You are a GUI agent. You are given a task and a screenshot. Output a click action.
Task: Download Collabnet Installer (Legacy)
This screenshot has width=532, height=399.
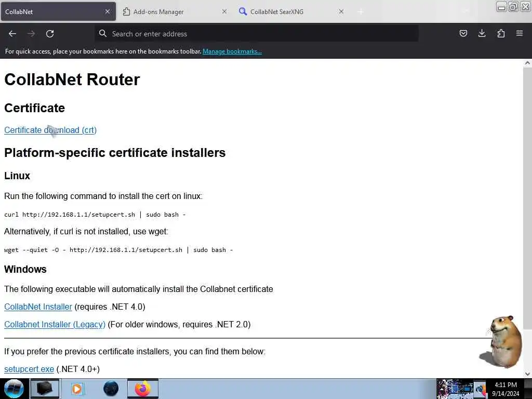(55, 324)
